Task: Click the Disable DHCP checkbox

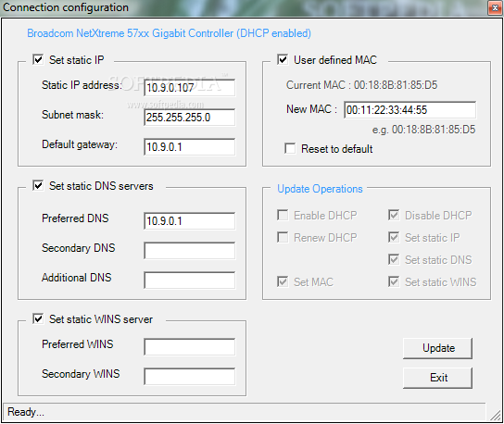Action: (x=394, y=215)
